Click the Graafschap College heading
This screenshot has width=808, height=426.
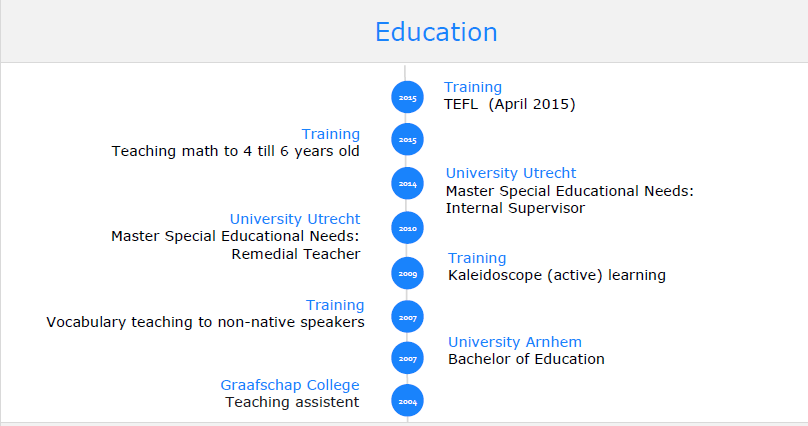(290, 385)
